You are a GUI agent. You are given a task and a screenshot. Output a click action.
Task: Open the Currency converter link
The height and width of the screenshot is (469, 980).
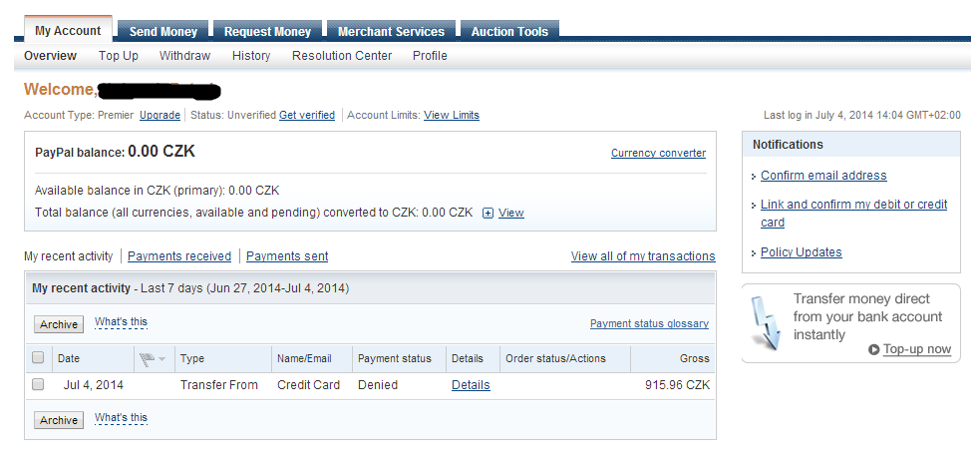point(658,154)
